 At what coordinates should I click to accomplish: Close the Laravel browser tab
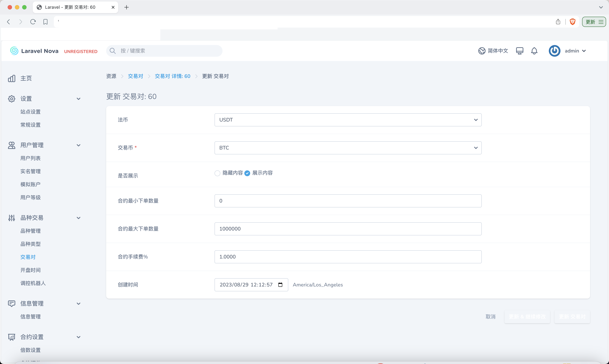pos(113,7)
